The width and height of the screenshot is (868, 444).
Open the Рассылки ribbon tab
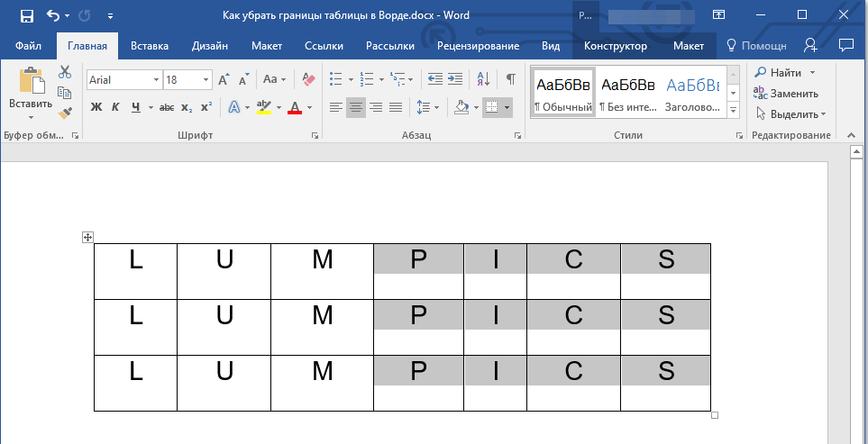pos(390,47)
